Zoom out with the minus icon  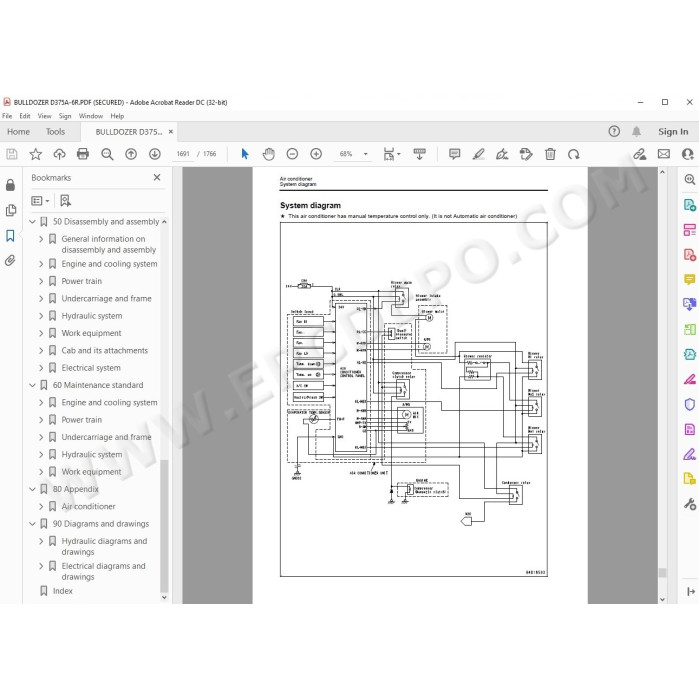[x=292, y=154]
